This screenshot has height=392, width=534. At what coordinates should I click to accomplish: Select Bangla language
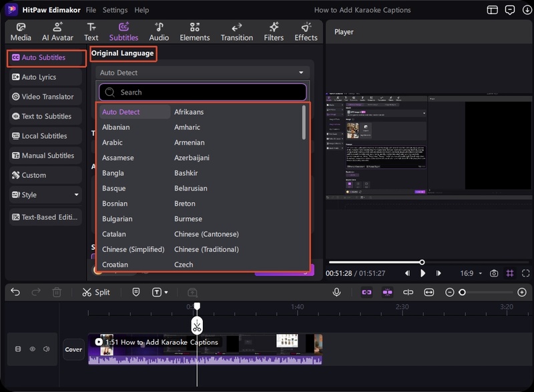113,173
